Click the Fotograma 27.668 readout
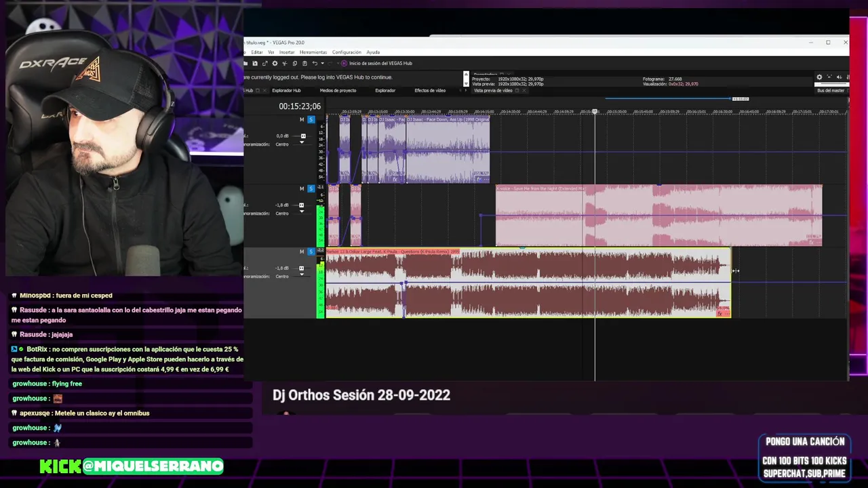The width and height of the screenshot is (868, 488). (663, 79)
